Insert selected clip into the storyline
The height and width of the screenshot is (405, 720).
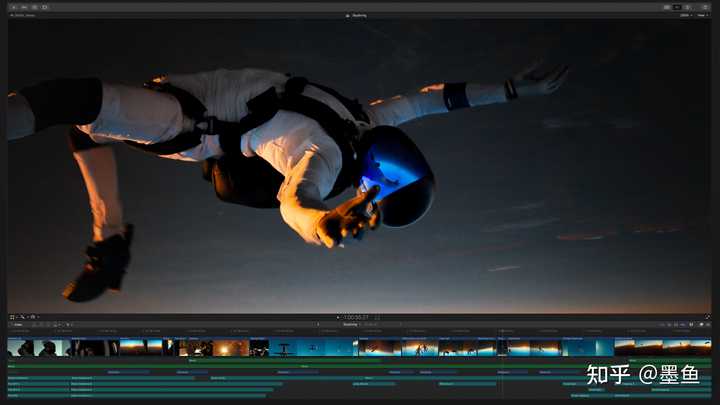coord(41,325)
